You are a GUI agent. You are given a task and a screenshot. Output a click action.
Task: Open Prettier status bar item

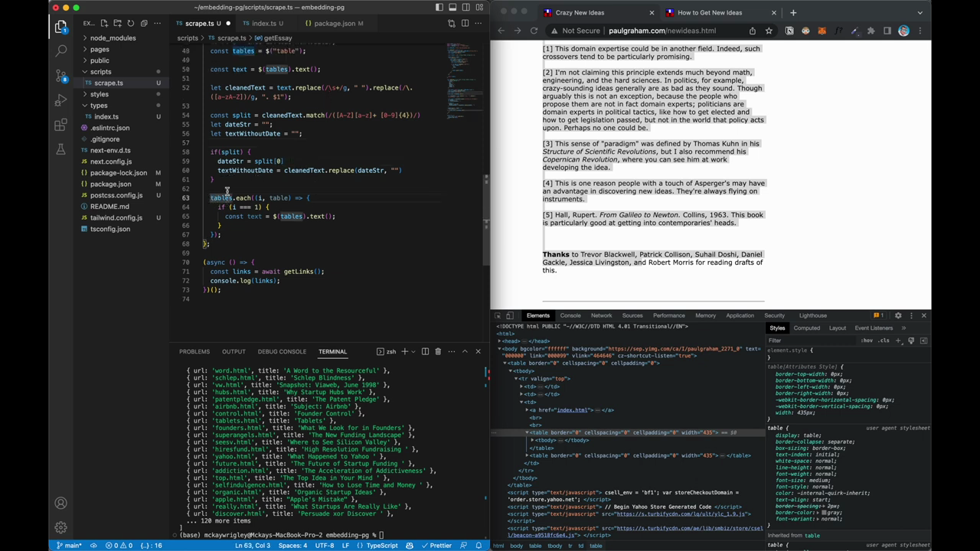[x=436, y=546]
